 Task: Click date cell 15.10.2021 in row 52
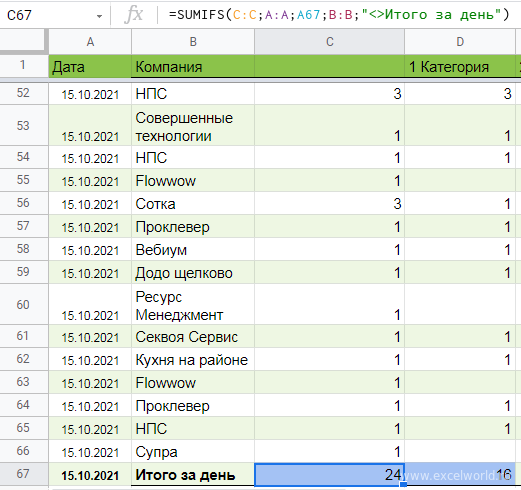(90, 93)
